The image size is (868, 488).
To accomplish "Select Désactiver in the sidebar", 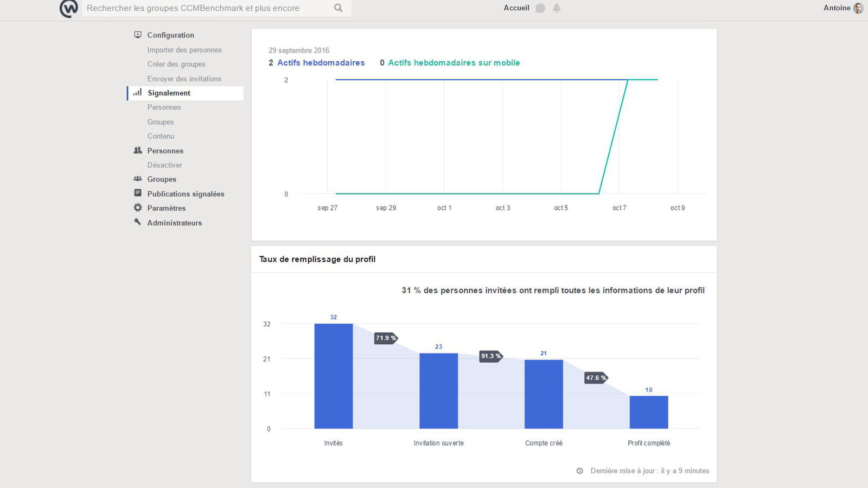I will [164, 165].
